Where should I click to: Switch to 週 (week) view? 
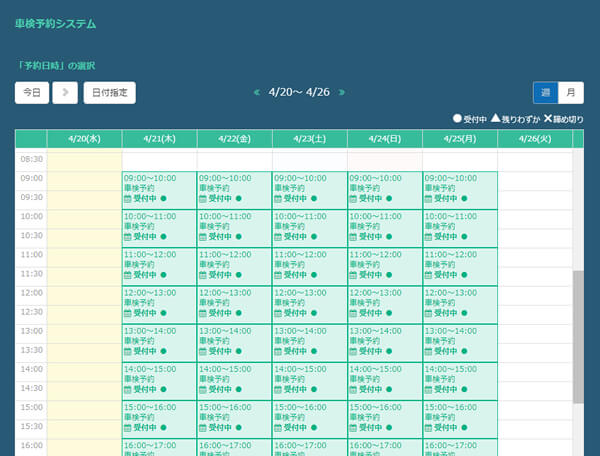(x=545, y=92)
